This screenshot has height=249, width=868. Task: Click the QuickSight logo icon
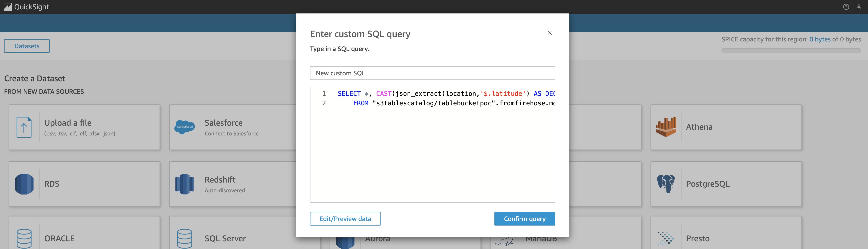click(x=8, y=7)
